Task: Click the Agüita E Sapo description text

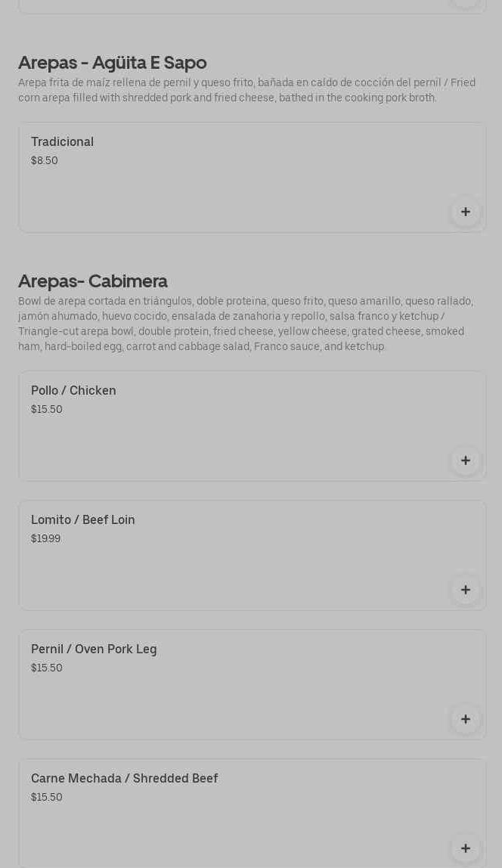Action: [246, 91]
